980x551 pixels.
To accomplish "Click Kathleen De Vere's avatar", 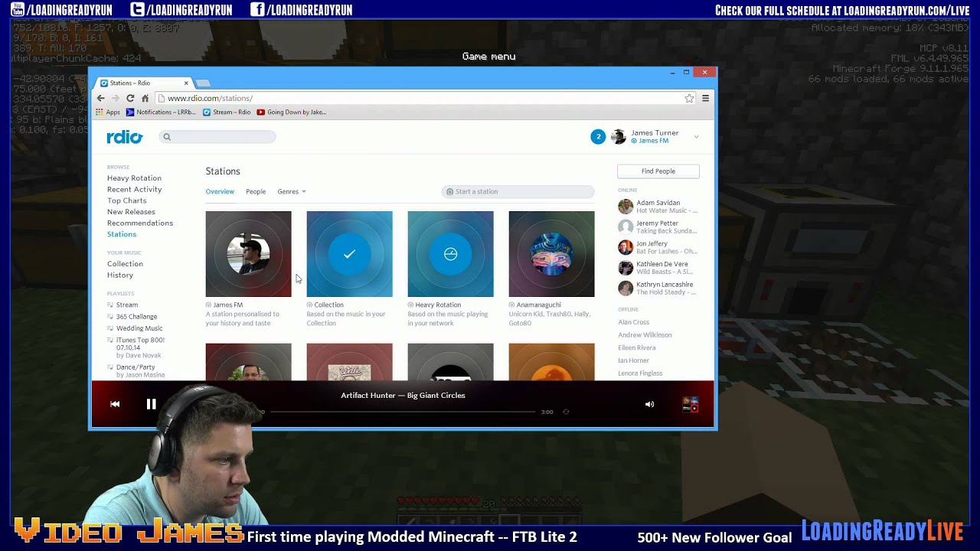I will [x=626, y=268].
